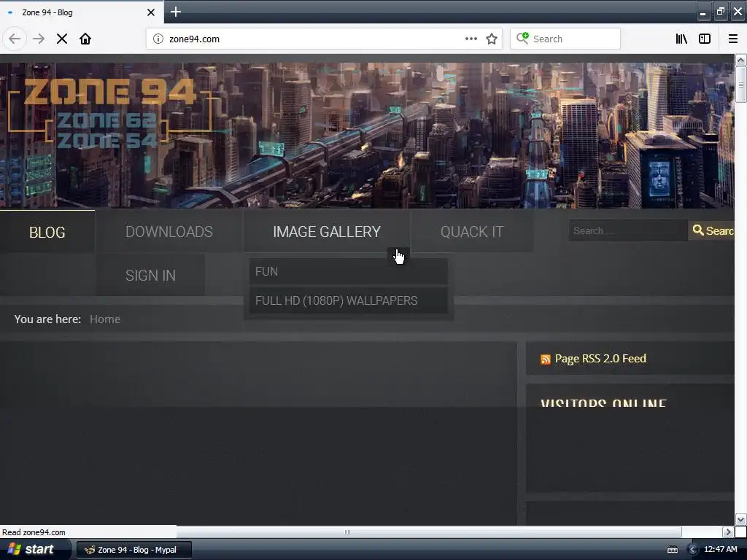Viewport: 747px width, 560px height.
Task: Close the Zone 94 - Blog tab
Action: [x=150, y=12]
